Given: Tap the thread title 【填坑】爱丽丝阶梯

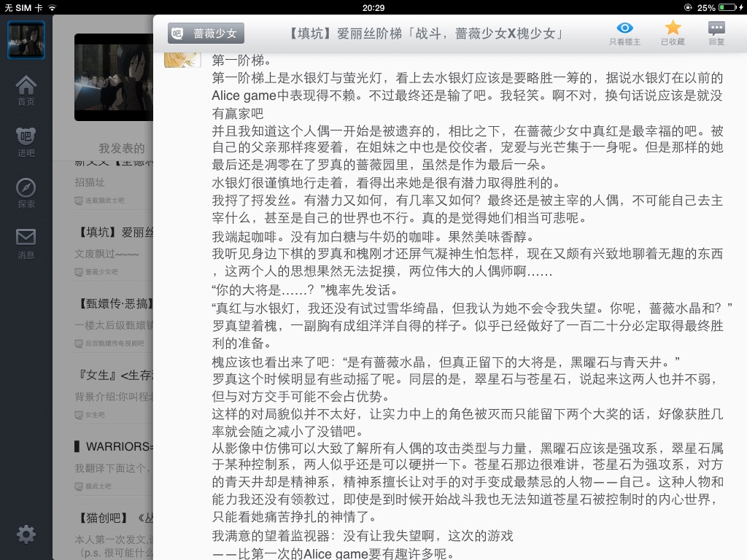Looking at the screenshot, I should coord(427,34).
